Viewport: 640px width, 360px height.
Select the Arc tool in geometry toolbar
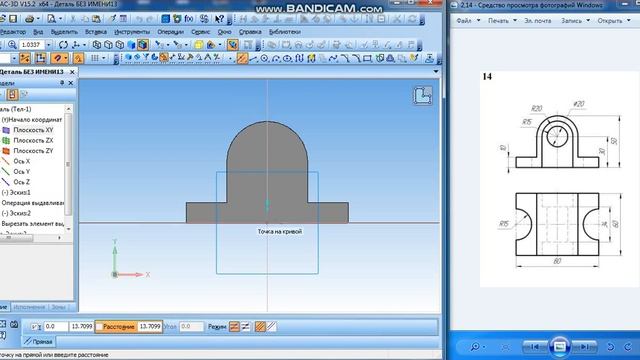pyautogui.click(x=276, y=59)
